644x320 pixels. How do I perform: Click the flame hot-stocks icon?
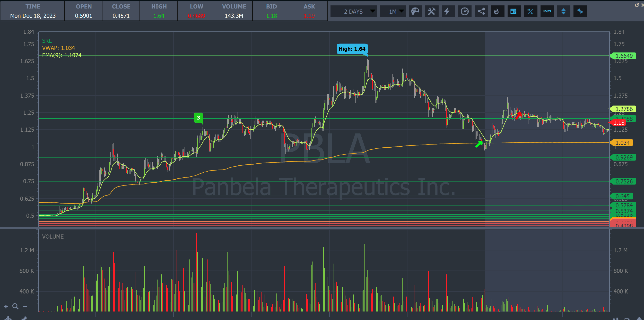[x=497, y=11]
